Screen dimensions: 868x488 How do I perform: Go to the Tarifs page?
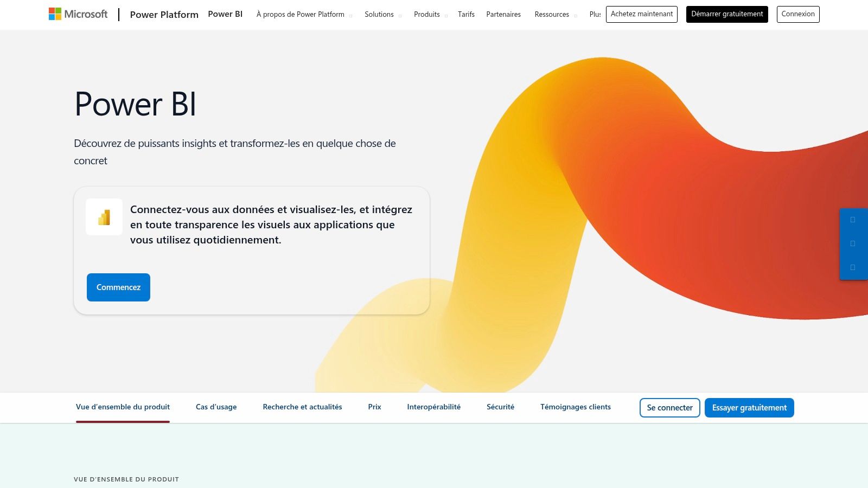pyautogui.click(x=466, y=14)
